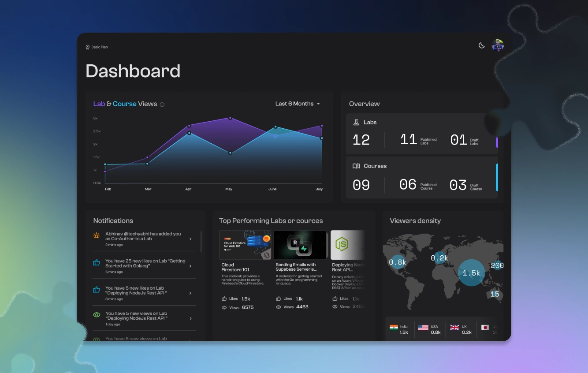Click Likes thumbs-up icon under Cloud Firestore

pyautogui.click(x=224, y=298)
